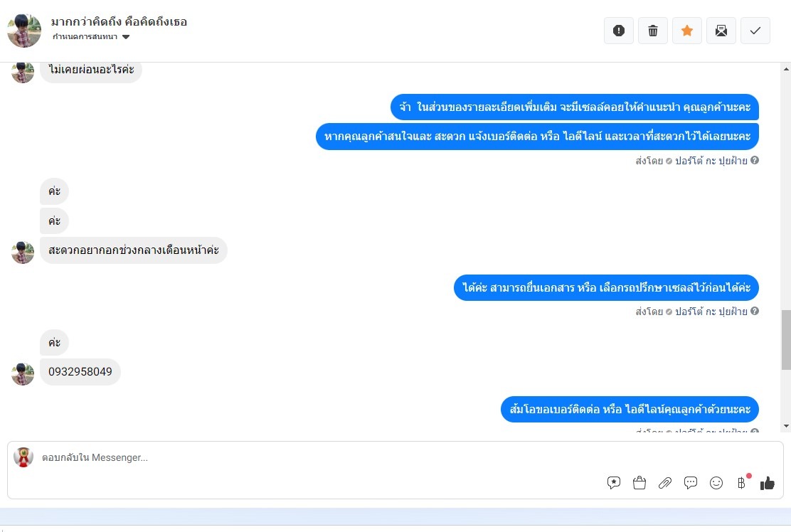Mark conversation done with checkmark

755,31
